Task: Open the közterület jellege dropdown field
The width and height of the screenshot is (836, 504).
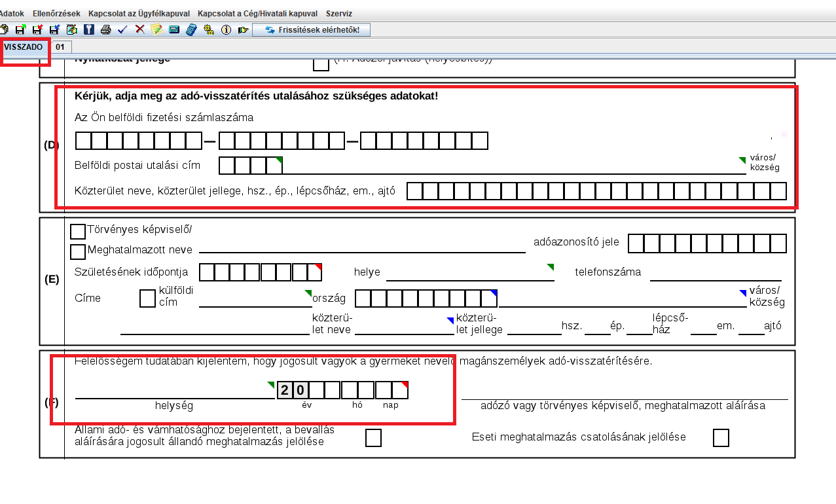Action: coord(404,326)
